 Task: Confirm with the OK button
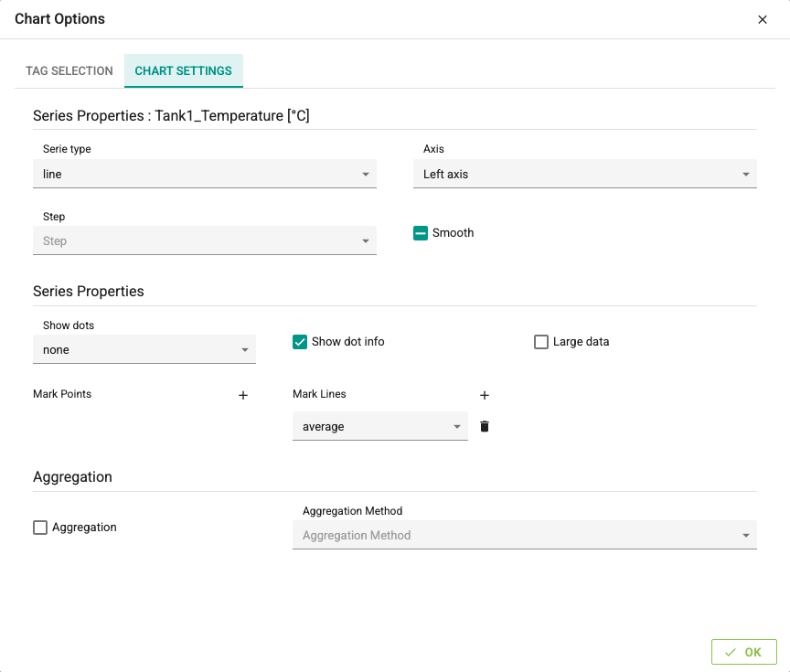pos(743,652)
